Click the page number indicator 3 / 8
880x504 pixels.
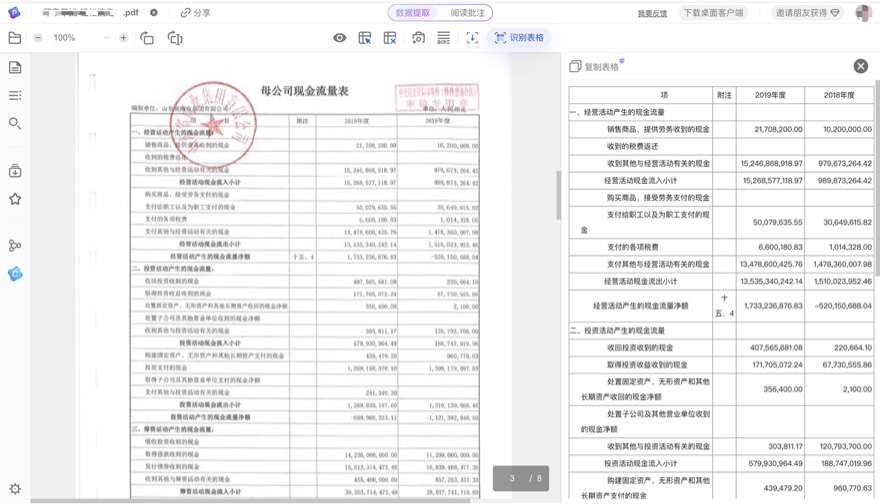[521, 479]
